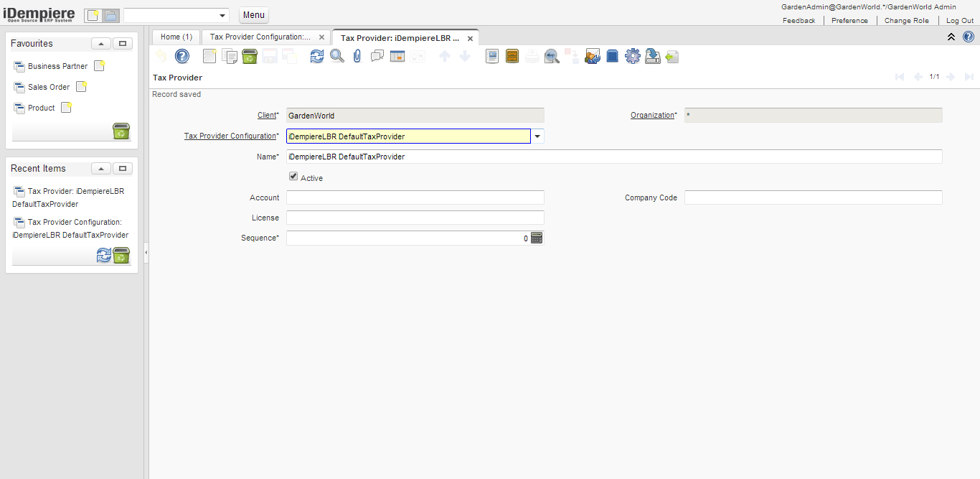
Task: Uncheck the Active checkbox
Action: point(293,177)
